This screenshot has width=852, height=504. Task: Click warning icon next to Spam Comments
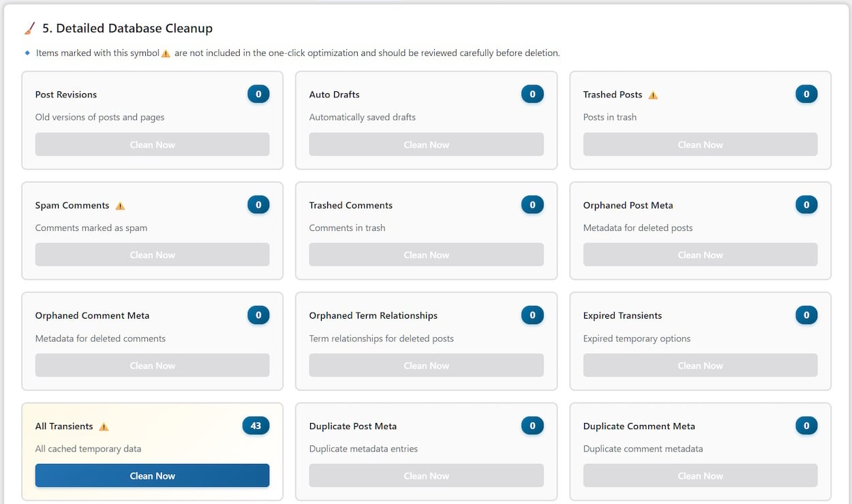[120, 206]
